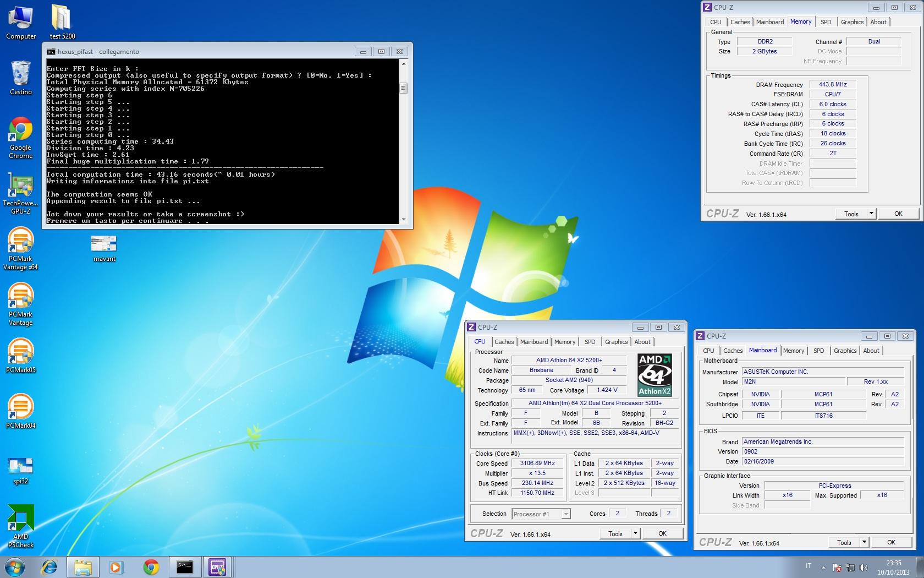Viewport: 924px width, 578px height.
Task: Open SPD tab in Mainboard CPU-Z window
Action: point(818,351)
